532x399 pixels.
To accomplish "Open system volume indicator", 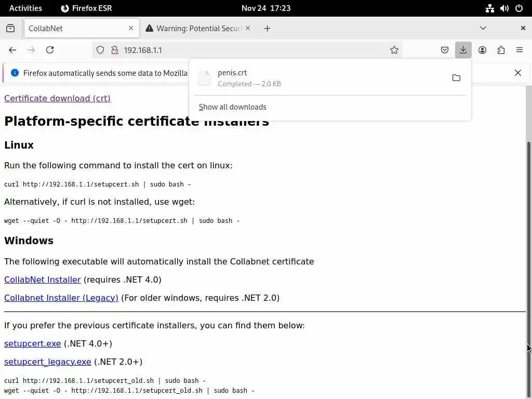I will tap(504, 8).
